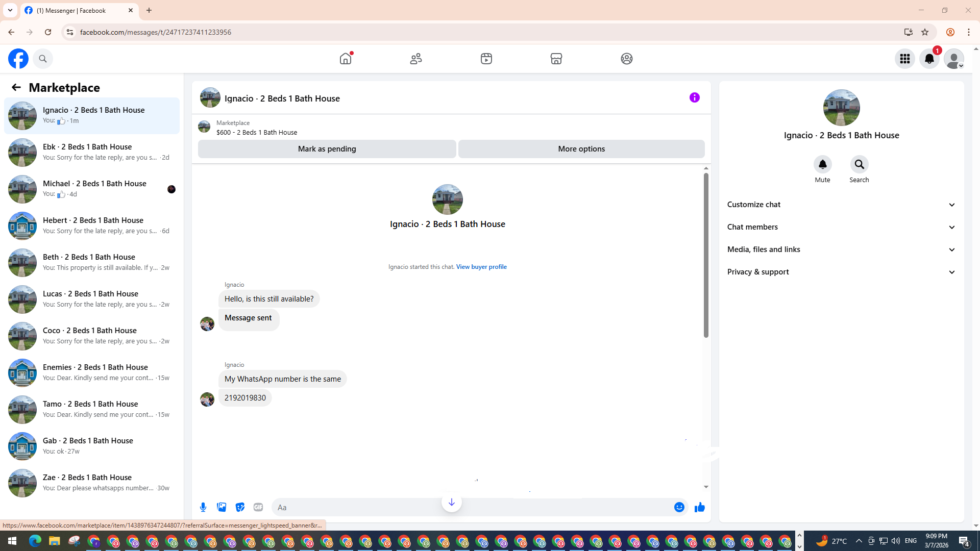Open the Reels video tab

coord(486,59)
